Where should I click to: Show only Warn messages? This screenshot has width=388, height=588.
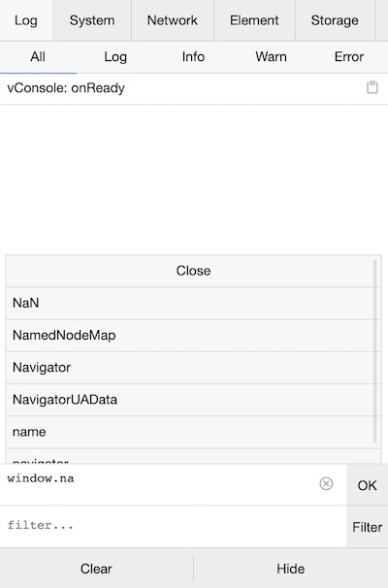coord(271,57)
